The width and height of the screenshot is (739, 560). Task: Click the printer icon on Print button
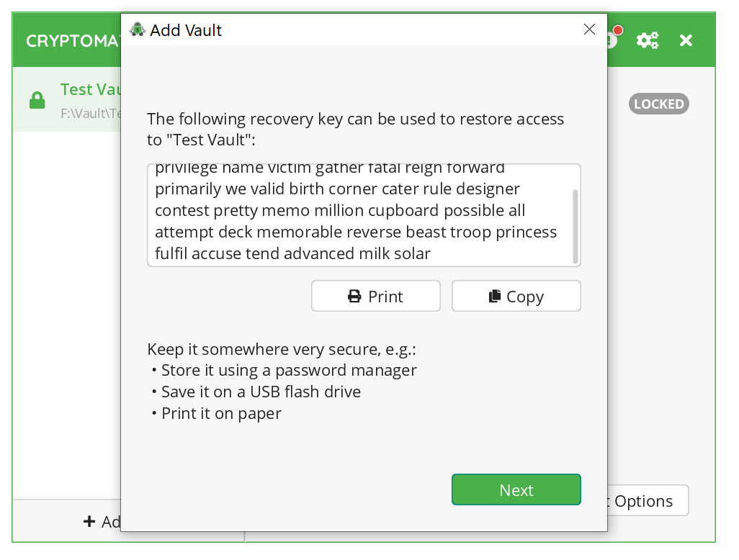click(354, 297)
